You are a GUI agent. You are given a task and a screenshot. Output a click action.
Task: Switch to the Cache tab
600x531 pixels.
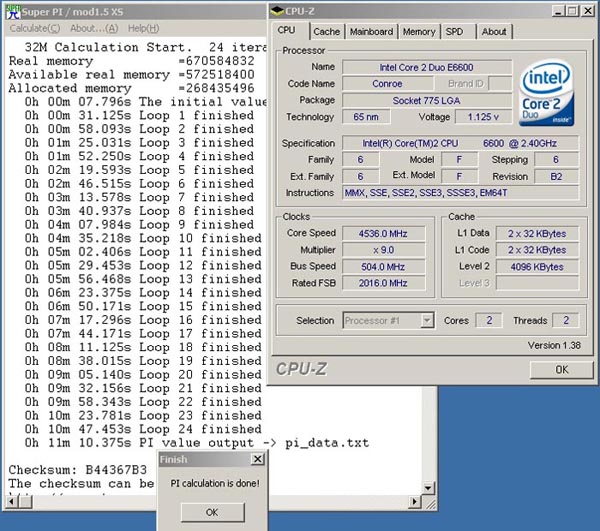pyautogui.click(x=326, y=32)
